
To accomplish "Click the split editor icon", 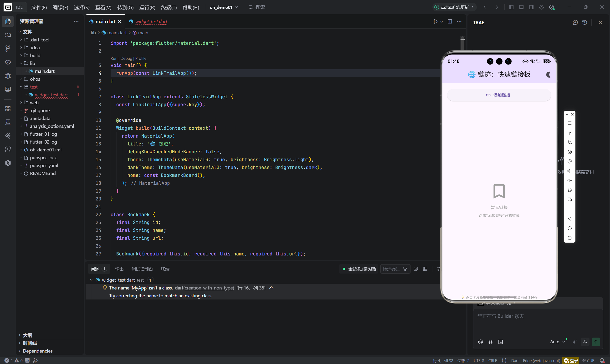I will click(x=450, y=21).
